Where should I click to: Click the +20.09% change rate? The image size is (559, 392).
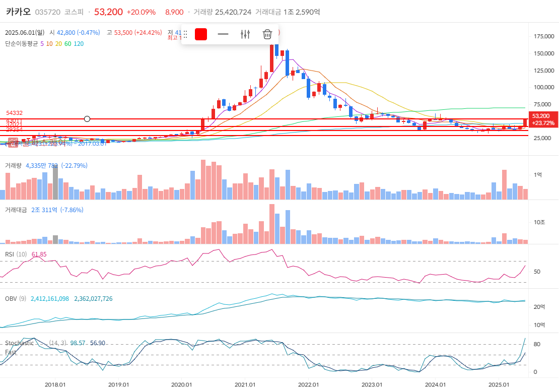tap(141, 12)
